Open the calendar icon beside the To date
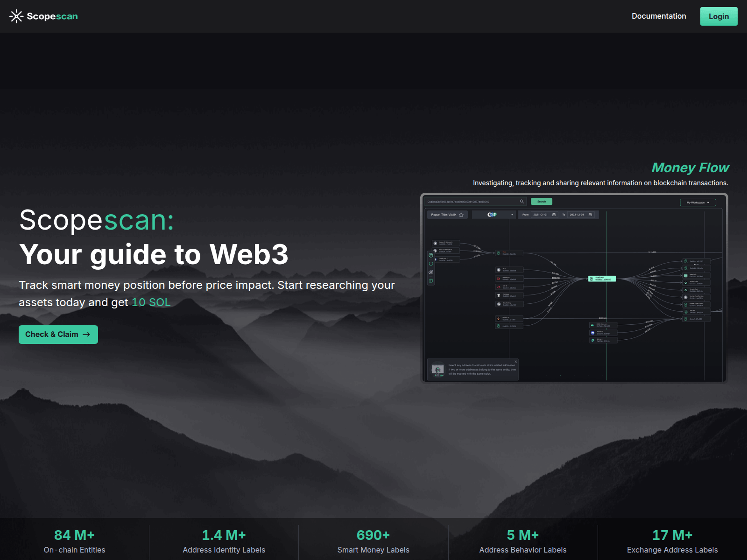747x560 pixels. click(x=590, y=215)
